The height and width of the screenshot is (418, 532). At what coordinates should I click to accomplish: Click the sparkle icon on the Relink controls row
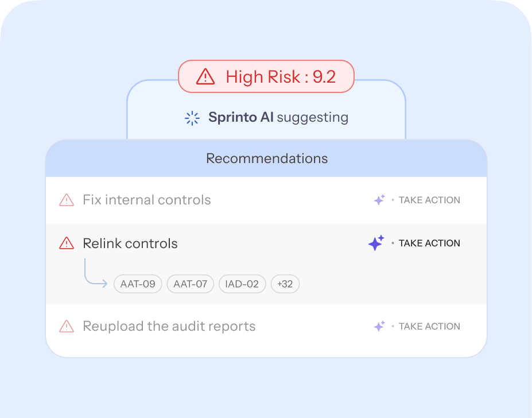click(x=376, y=243)
